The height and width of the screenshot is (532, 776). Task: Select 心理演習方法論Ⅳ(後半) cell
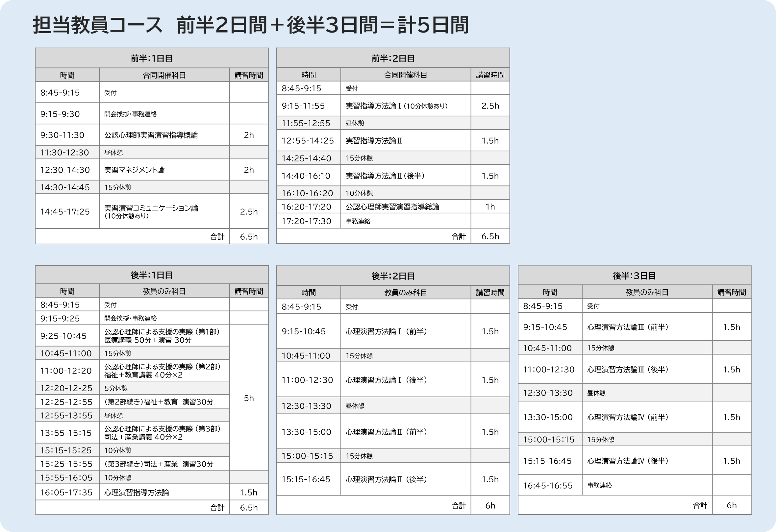[x=647, y=461]
